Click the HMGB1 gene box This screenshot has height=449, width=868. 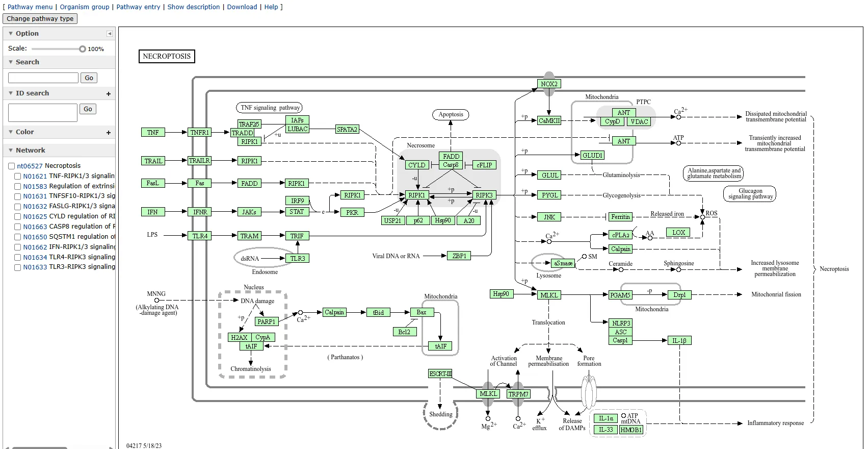[x=631, y=430]
